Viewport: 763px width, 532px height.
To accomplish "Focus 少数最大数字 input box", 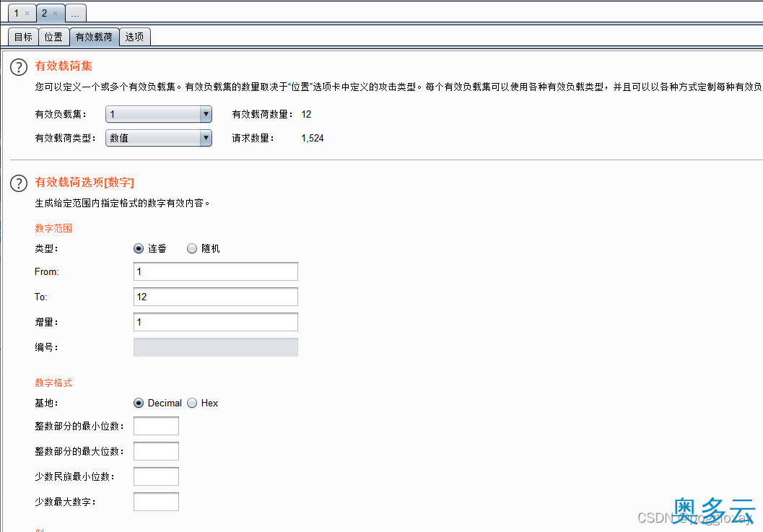I will pos(156,502).
